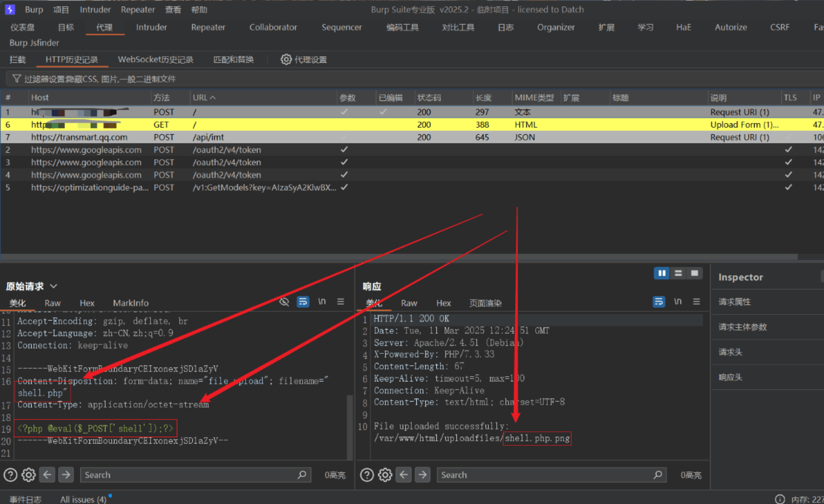Go to next match in request search

click(66, 474)
